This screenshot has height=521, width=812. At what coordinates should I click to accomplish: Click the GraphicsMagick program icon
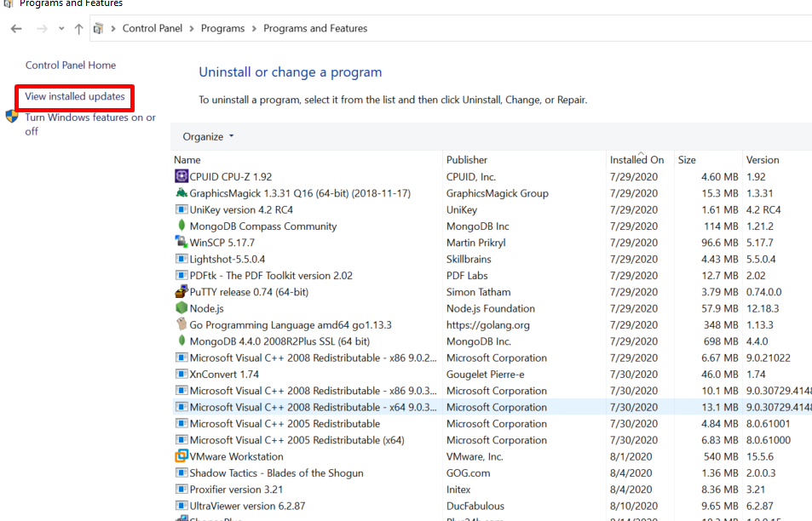point(181,193)
